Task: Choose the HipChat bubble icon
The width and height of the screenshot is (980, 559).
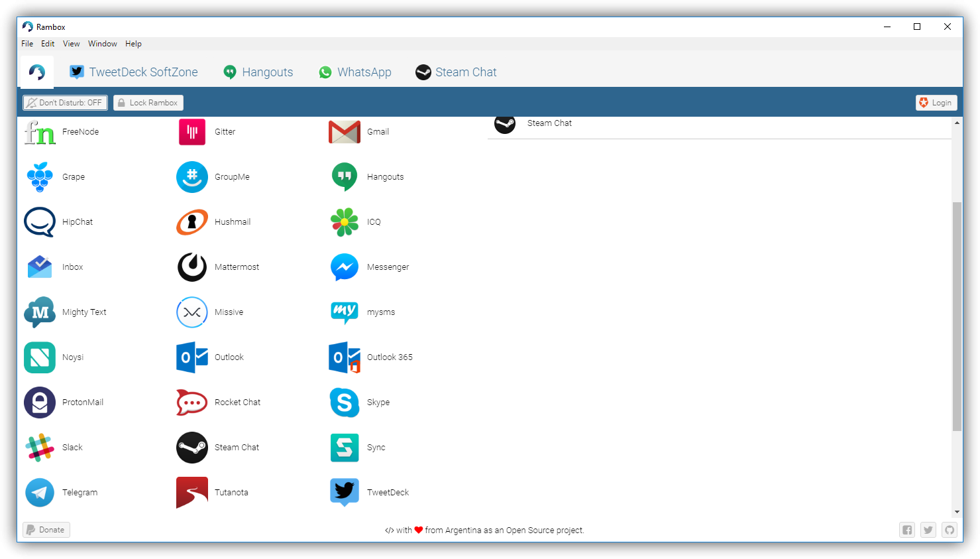Action: click(x=40, y=222)
